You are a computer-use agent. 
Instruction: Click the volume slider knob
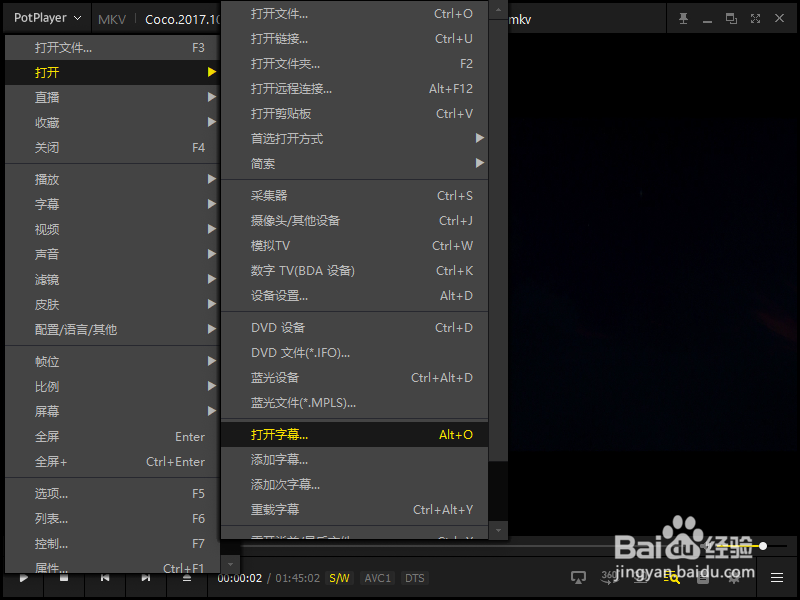763,546
